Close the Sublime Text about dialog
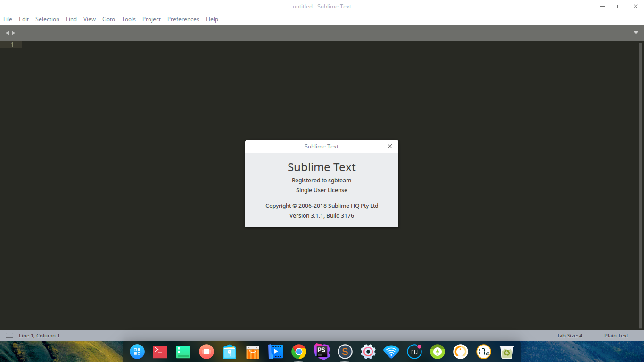Screen dimensions: 644x362 pyautogui.click(x=390, y=146)
